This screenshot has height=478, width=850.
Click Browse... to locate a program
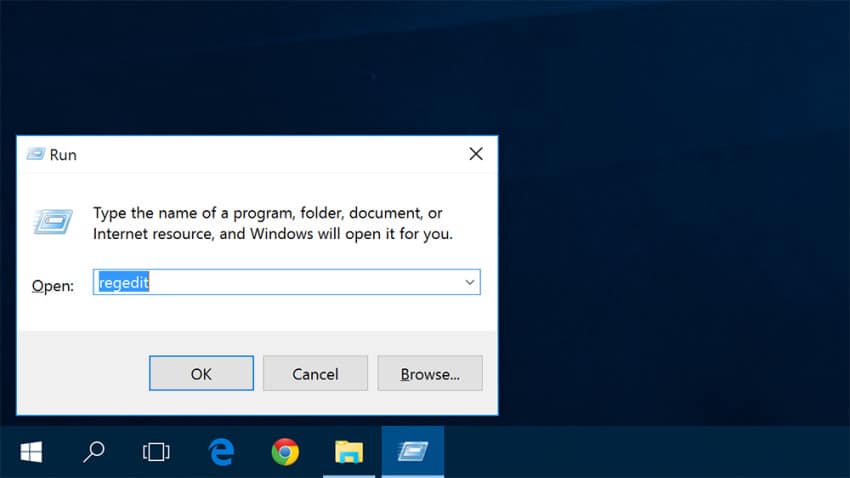pyautogui.click(x=430, y=373)
